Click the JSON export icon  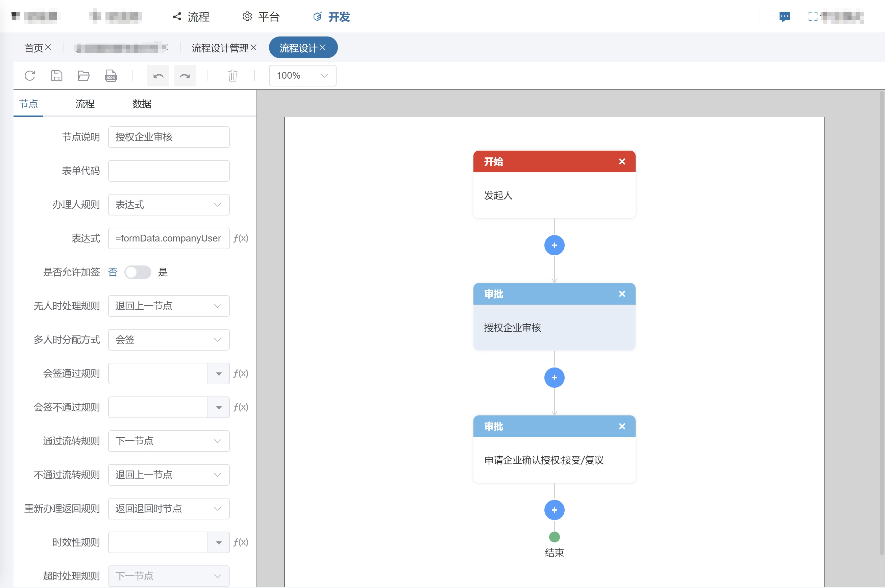111,76
